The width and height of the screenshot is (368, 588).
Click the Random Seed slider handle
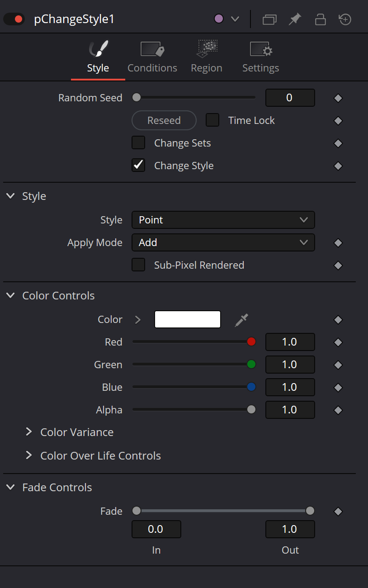pos(137,97)
